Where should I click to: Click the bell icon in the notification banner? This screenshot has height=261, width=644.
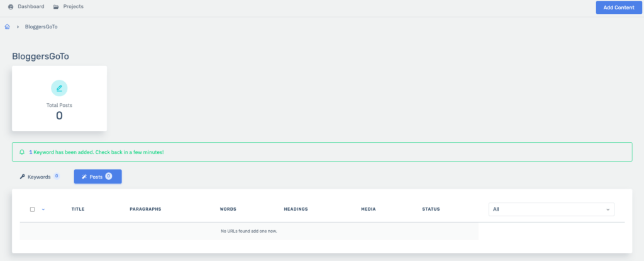tap(22, 152)
